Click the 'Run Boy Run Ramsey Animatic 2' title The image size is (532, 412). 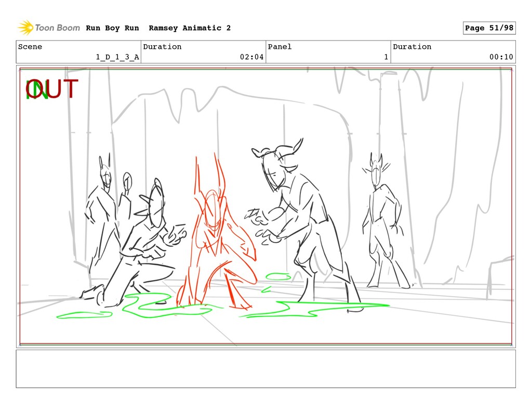[158, 28]
